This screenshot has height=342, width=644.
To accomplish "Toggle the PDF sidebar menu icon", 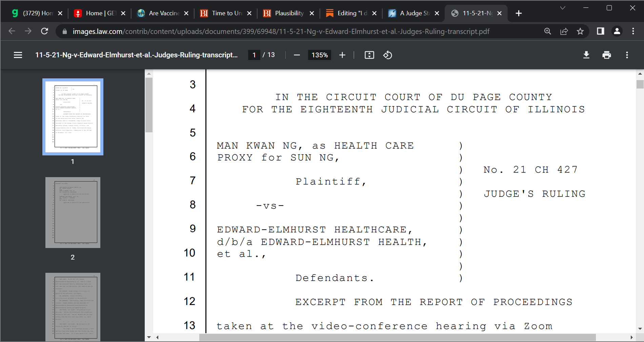I will (x=18, y=55).
